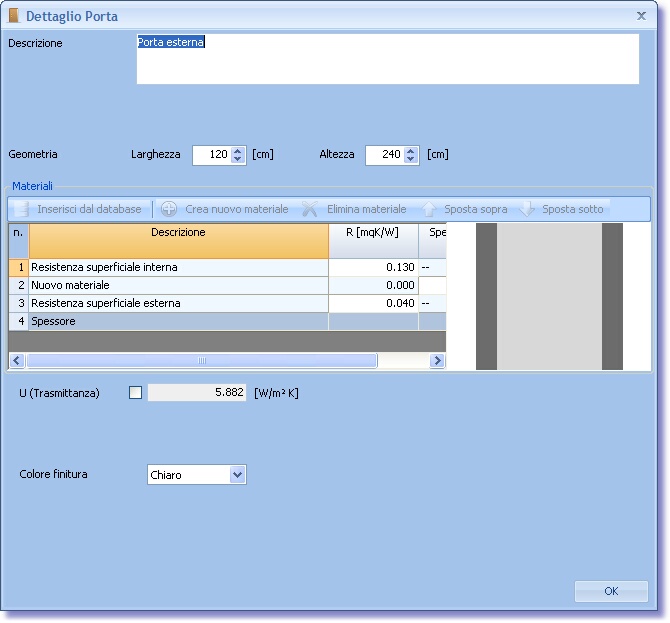
Task: Increase Larghezza with the up arrow
Action: 238,150
